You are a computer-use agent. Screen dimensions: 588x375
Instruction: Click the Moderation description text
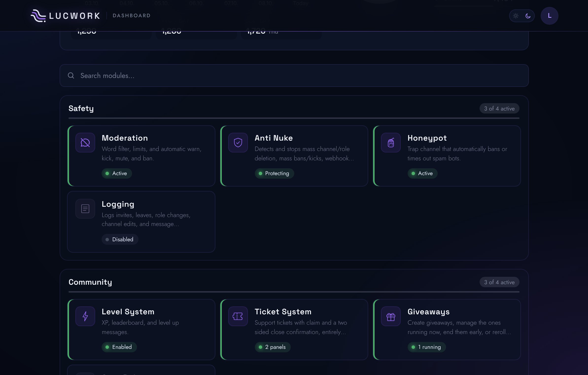click(152, 153)
